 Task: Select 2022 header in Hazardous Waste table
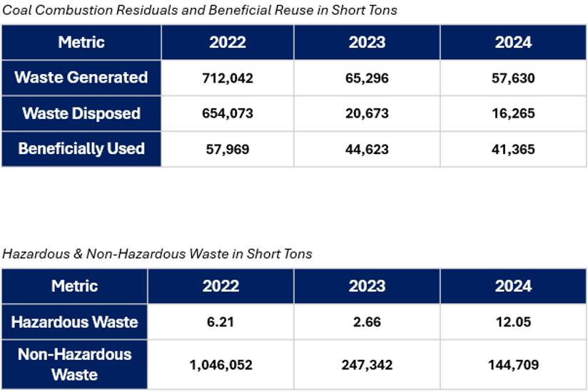click(x=221, y=286)
